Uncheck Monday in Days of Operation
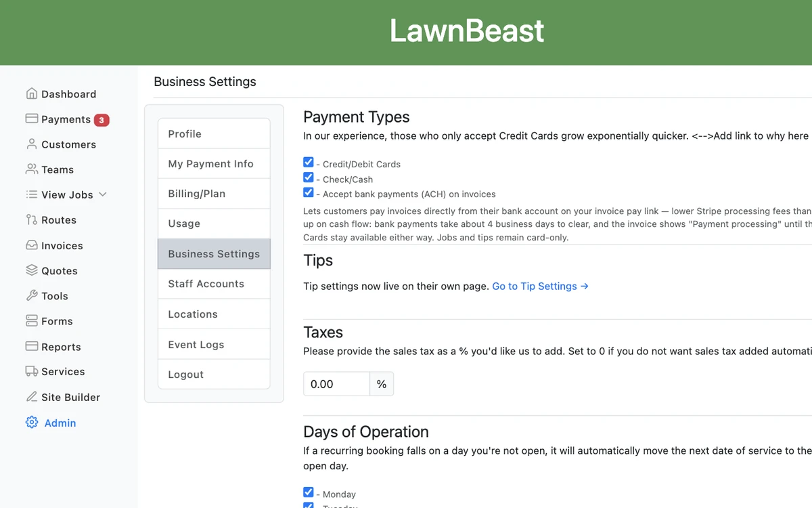The image size is (812, 508). [309, 492]
